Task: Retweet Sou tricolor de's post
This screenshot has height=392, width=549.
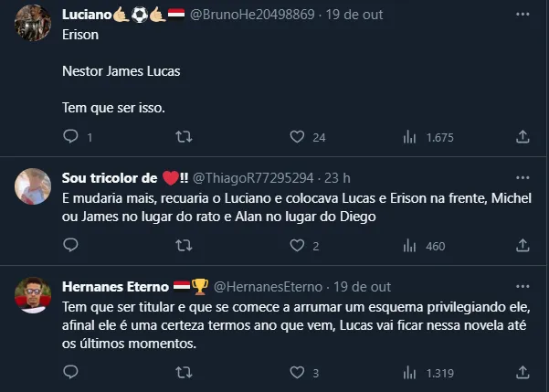Action: tap(184, 246)
